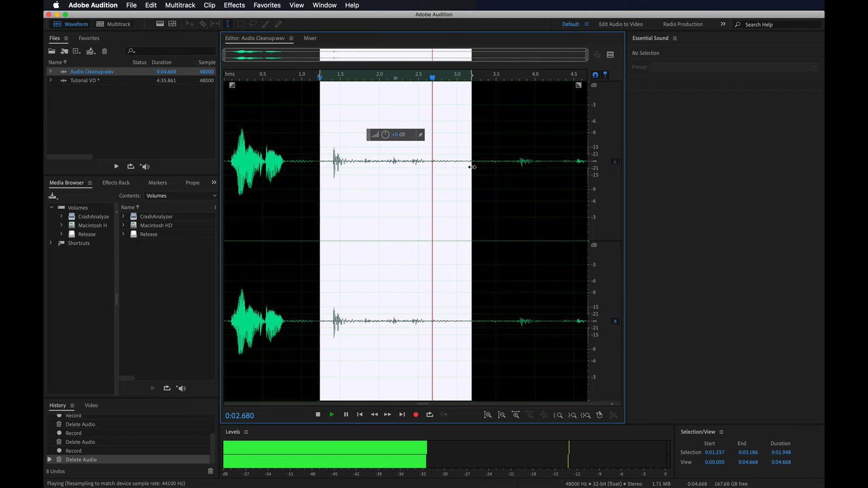Stop playback in the editor transport
This screenshot has height=488, width=868.
pos(318,414)
